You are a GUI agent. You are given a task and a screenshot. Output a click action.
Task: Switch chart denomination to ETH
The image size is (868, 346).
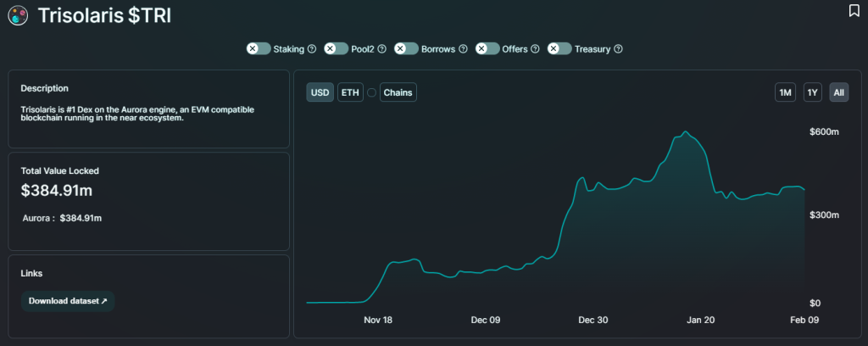350,92
